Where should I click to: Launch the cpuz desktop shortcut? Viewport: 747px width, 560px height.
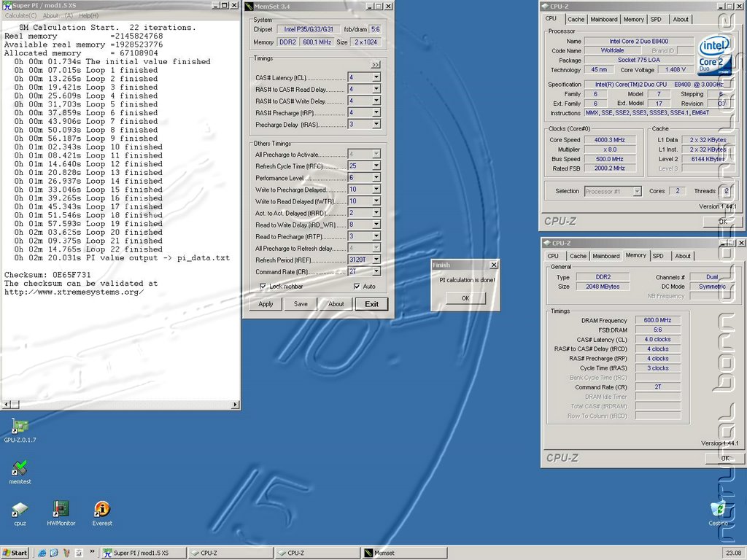pyautogui.click(x=20, y=514)
